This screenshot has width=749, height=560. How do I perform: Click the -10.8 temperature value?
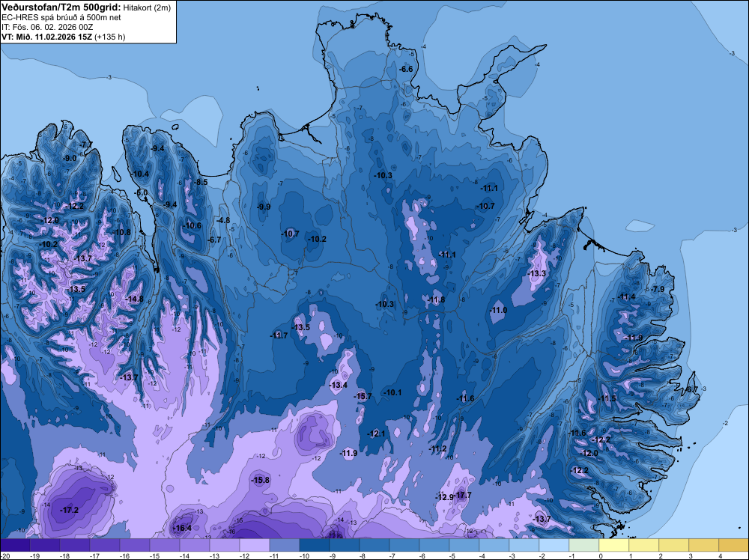[122, 232]
